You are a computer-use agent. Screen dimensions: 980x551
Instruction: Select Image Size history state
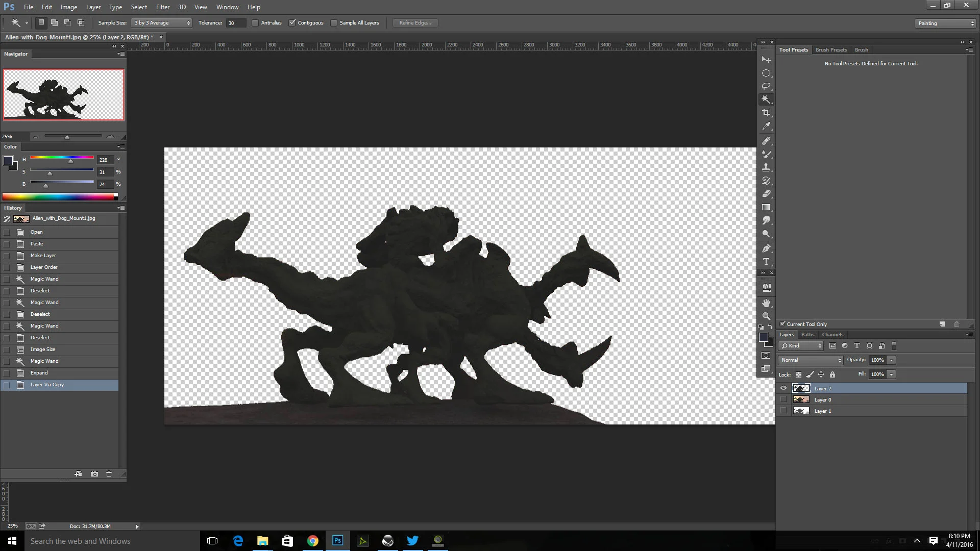(x=59, y=349)
